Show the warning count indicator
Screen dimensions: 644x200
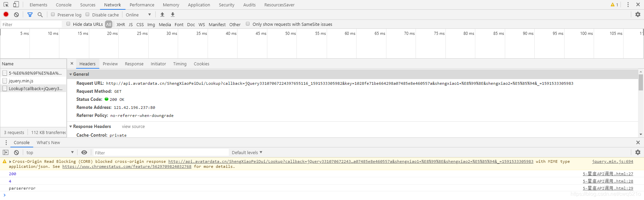(614, 5)
